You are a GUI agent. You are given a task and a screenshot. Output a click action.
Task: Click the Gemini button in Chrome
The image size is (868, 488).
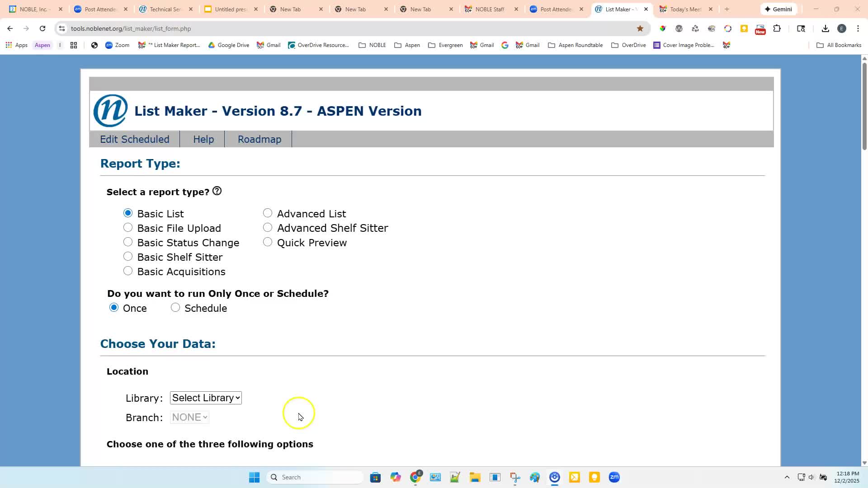coord(778,9)
